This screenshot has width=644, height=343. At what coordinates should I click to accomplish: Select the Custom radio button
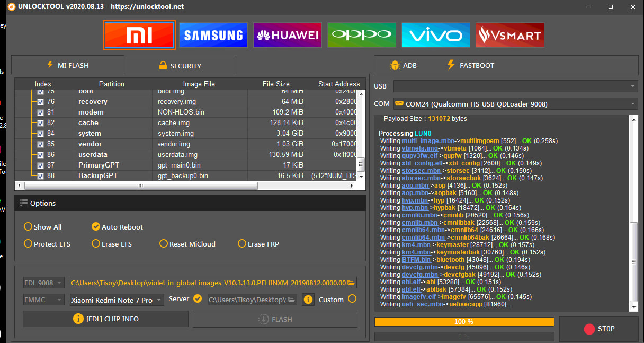tap(352, 299)
